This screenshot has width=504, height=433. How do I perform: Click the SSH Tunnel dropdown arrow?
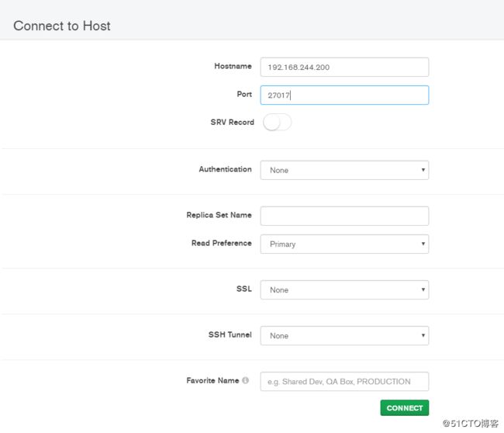tap(423, 335)
